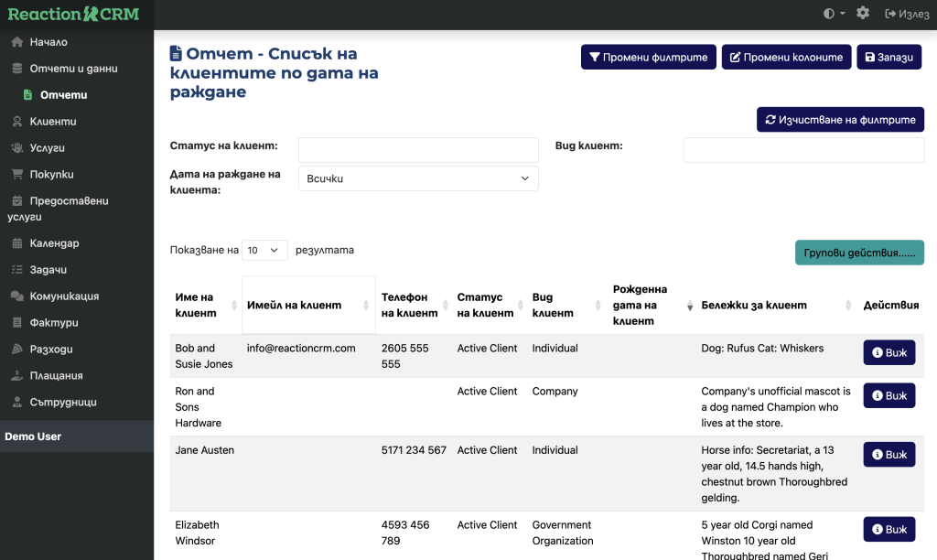Toggle the dark/light theme icon
The image size is (937, 560).
tap(834, 14)
